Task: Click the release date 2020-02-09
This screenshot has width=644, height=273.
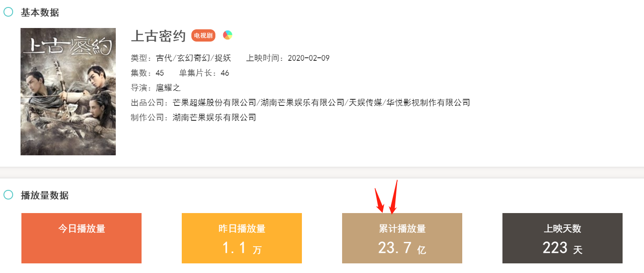Action: [308, 58]
